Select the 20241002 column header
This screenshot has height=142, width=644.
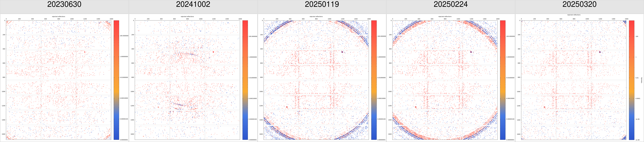193,4
